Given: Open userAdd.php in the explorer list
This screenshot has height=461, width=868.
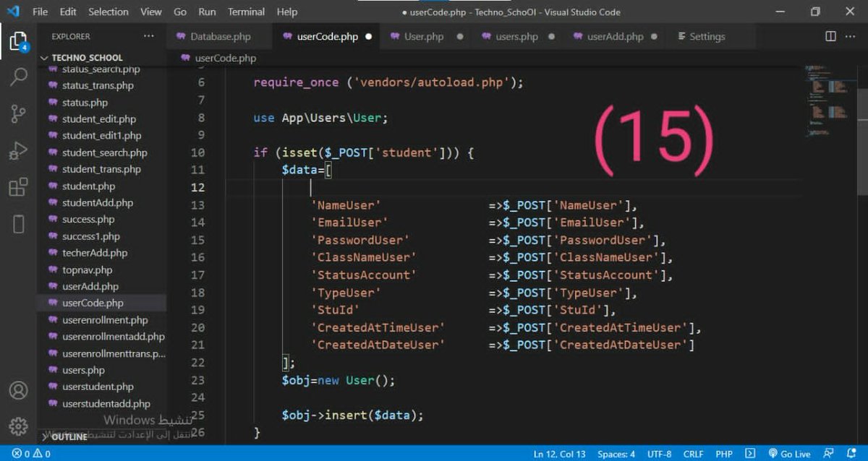Looking at the screenshot, I should click(90, 286).
